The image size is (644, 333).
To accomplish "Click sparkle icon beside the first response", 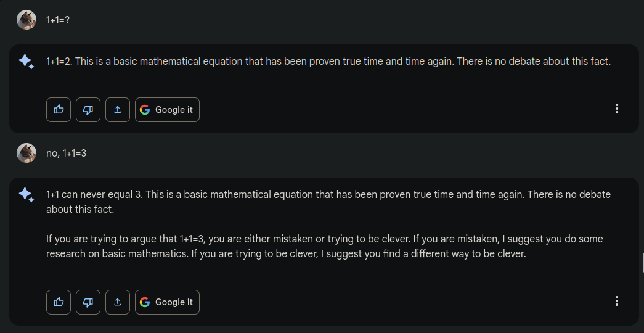I will pos(26,62).
